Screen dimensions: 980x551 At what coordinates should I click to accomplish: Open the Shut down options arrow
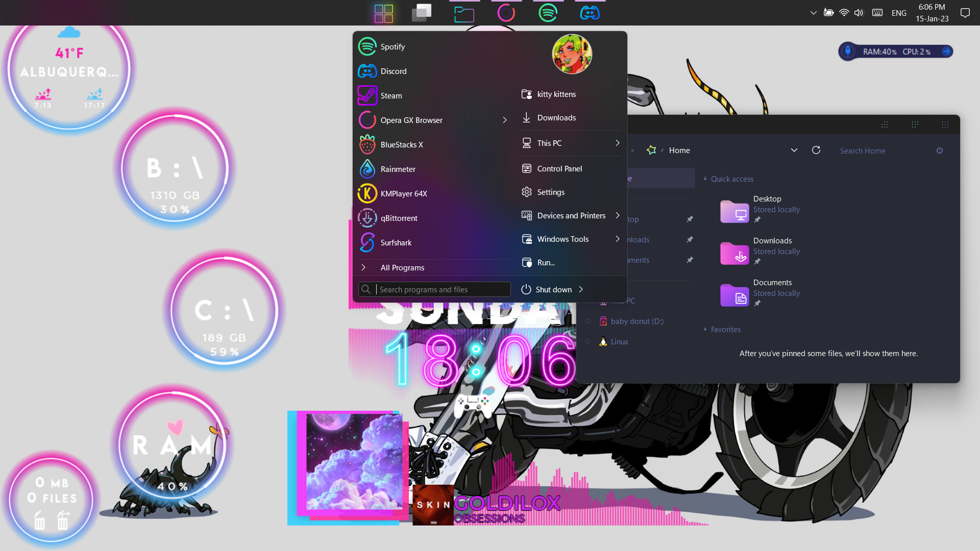coord(581,289)
